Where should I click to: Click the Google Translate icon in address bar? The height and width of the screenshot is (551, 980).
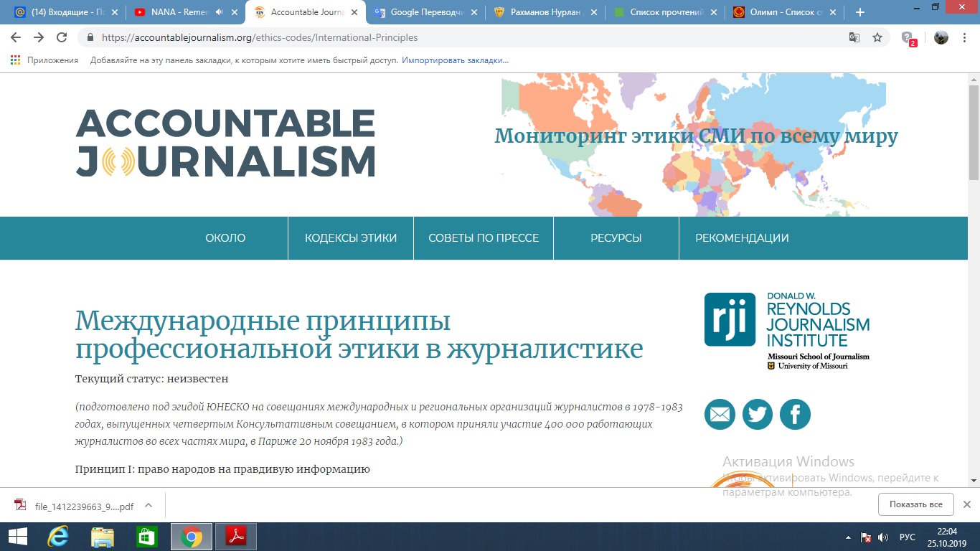[854, 37]
